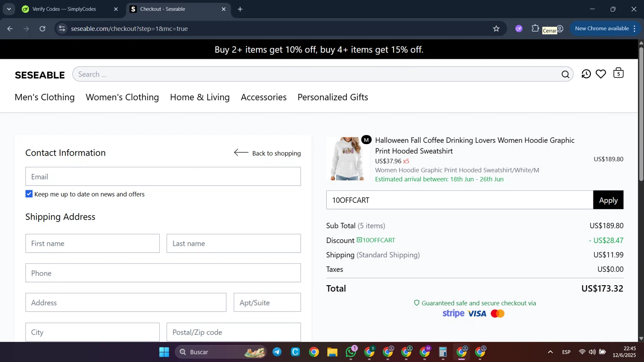Image resolution: width=644 pixels, height=362 pixels.
Task: Open Women's Clothing menu
Action: 122,97
